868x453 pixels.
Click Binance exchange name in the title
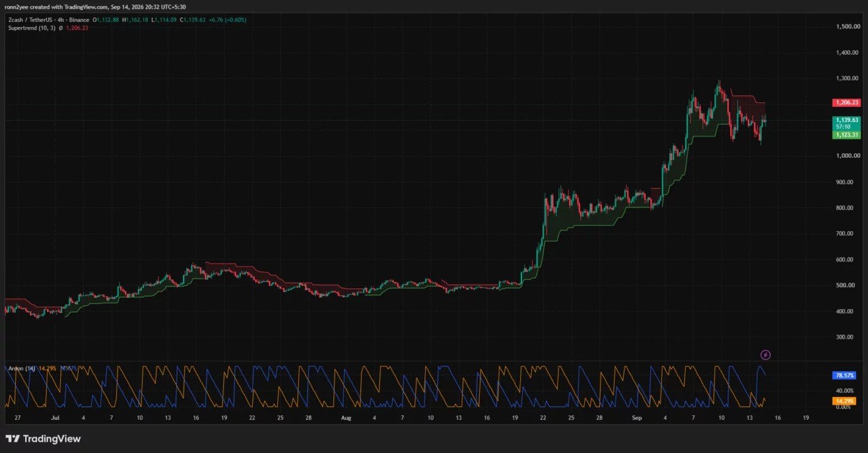80,20
